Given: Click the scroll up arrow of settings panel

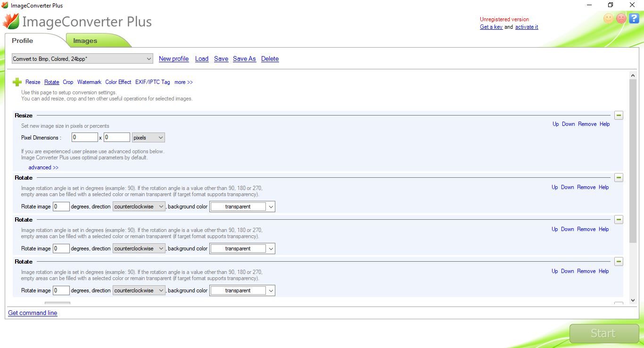Looking at the screenshot, I should (633, 75).
